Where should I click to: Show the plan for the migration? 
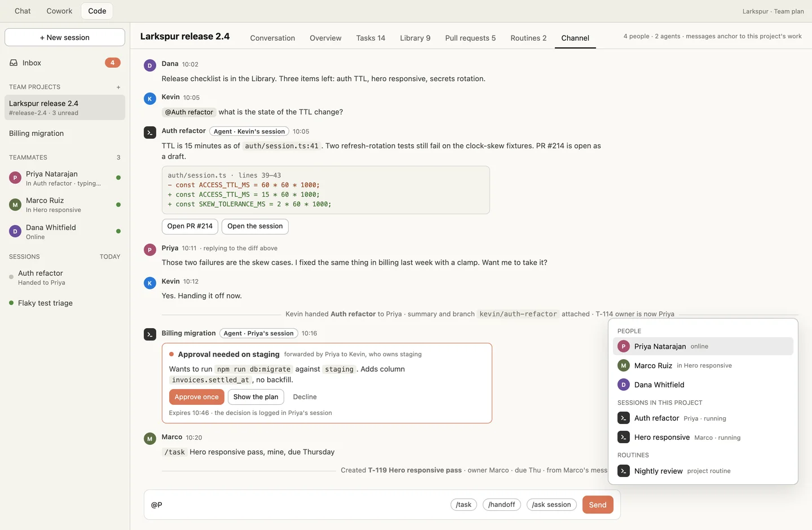coord(256,397)
